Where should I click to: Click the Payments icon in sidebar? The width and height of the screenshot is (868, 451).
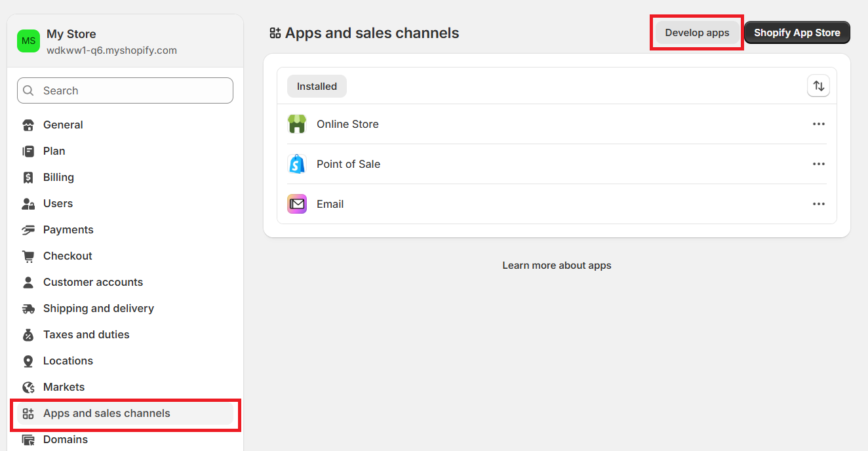pyautogui.click(x=28, y=229)
